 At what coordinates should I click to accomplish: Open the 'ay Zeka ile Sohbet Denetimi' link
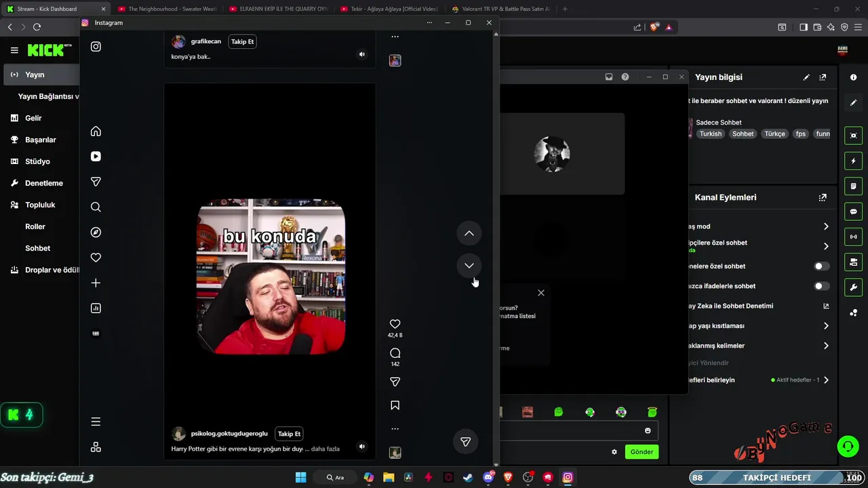click(x=826, y=306)
